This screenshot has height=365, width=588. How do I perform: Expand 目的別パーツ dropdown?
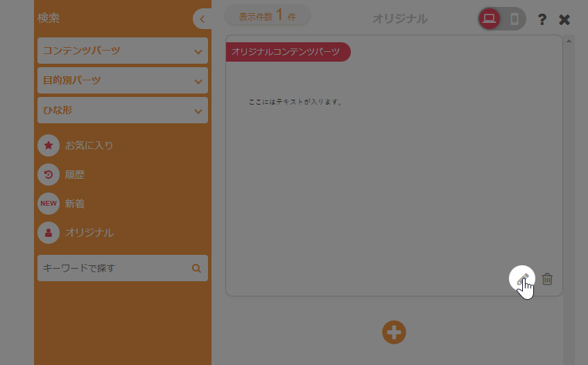(123, 80)
